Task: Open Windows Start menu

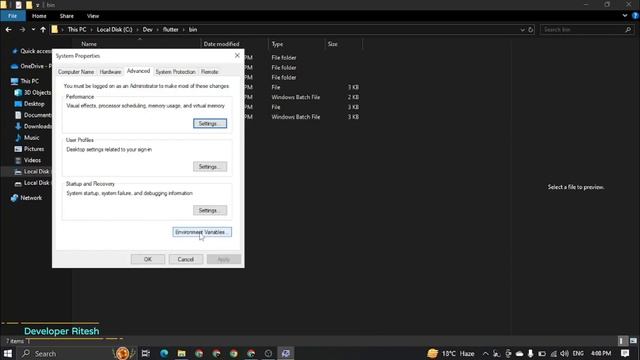Action: 7,353
